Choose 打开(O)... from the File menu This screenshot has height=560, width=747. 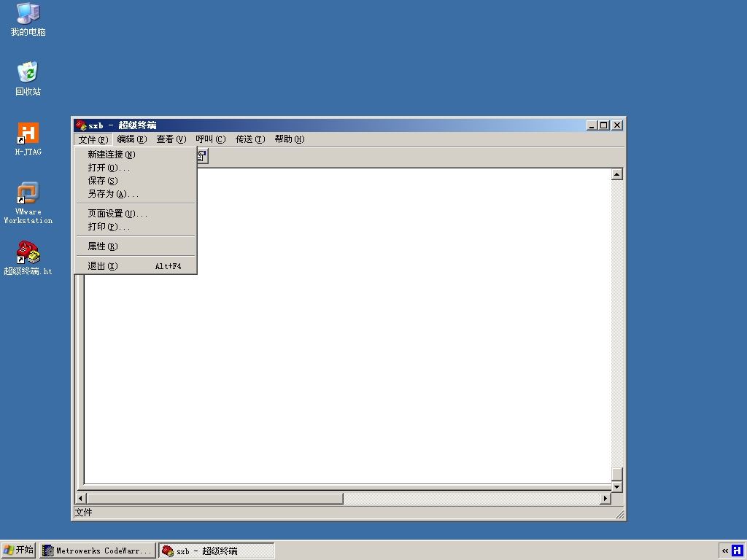pyautogui.click(x=136, y=168)
